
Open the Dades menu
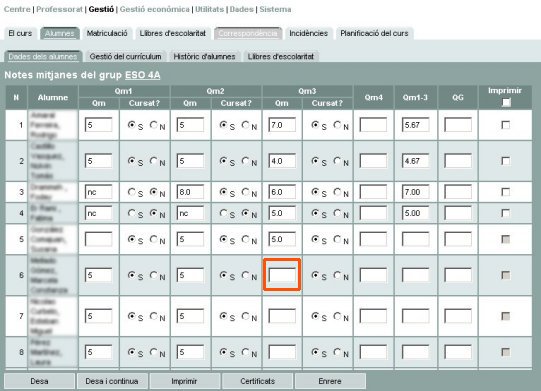(242, 9)
